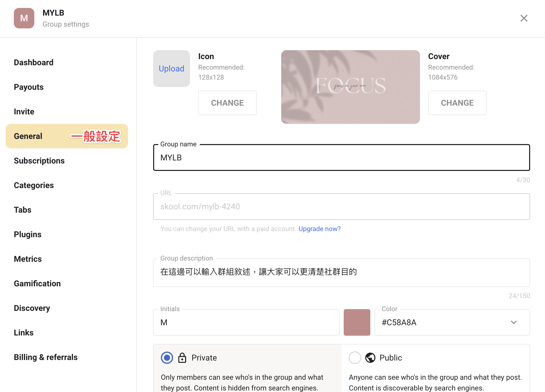545x392 pixels.
Task: Expand the Color dropdown chevron
Action: coord(514,322)
